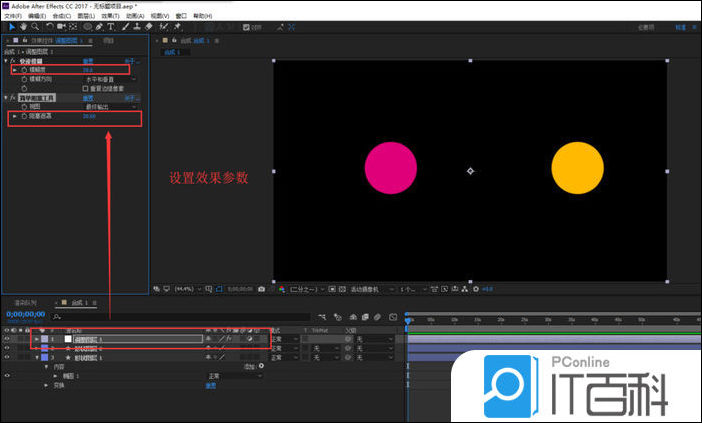Toggle visibility of layer 3

click(7, 357)
